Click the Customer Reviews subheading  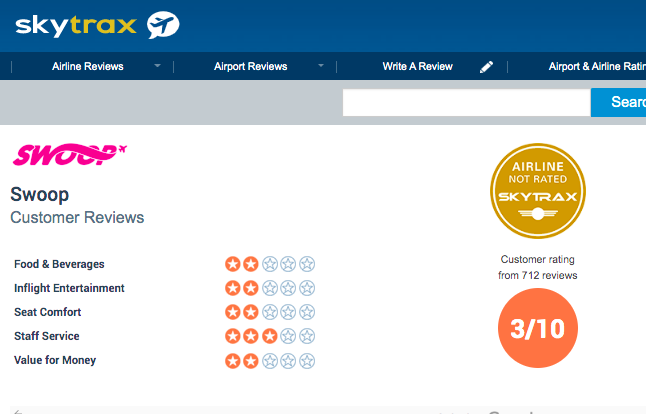pos(77,218)
